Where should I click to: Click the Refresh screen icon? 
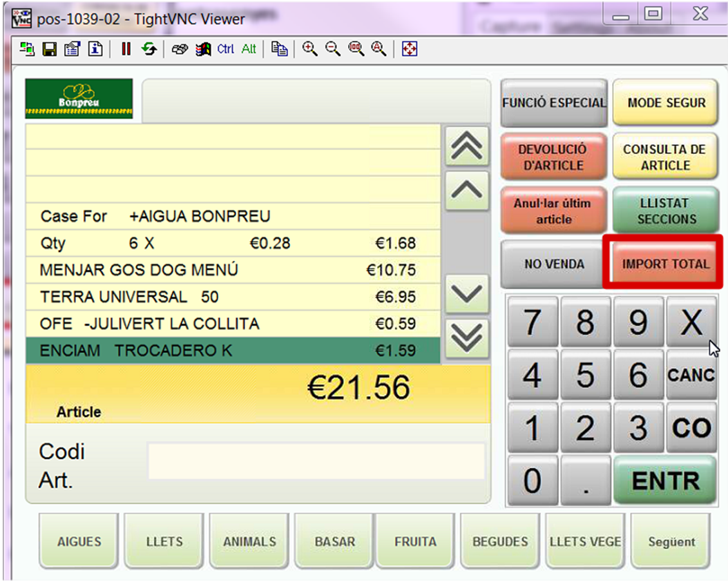[x=149, y=50]
